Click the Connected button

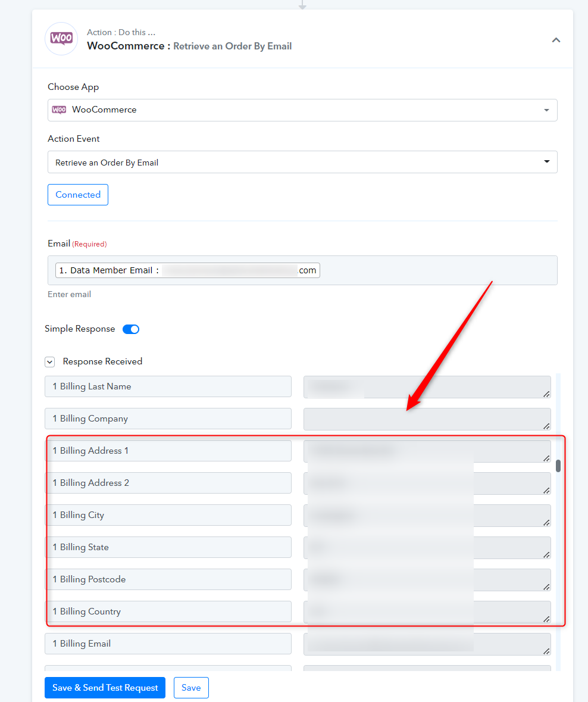(78, 195)
